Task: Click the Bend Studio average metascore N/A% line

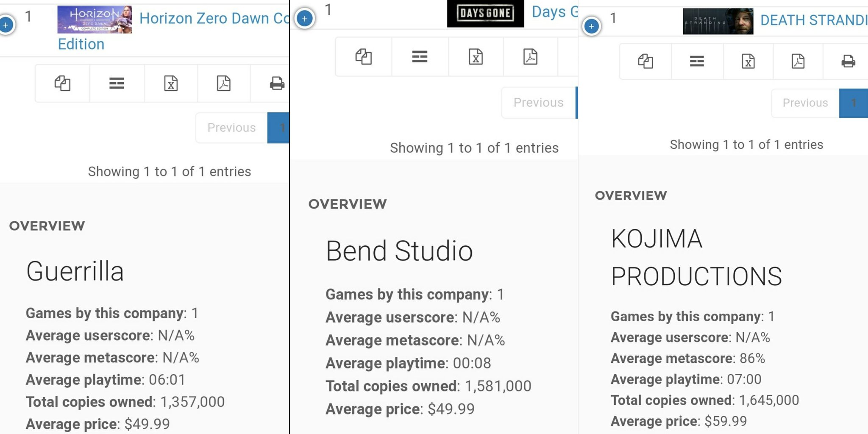Action: [415, 340]
